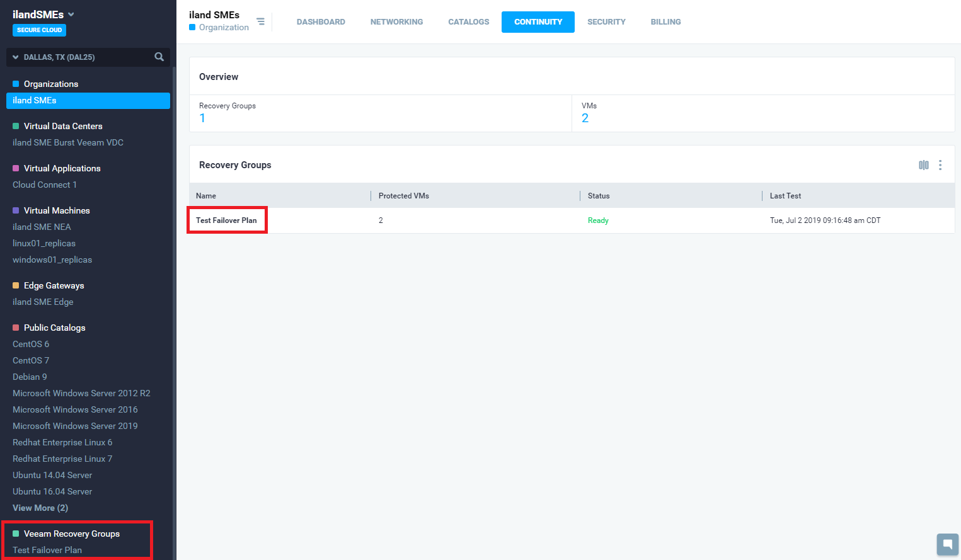Sort by the Name column header
This screenshot has width=961, height=560.
coord(206,196)
